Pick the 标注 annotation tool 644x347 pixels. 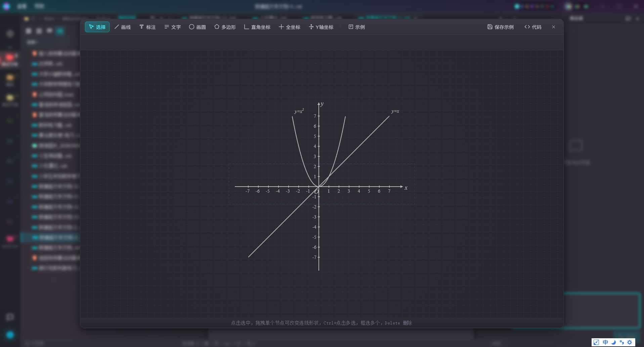147,27
